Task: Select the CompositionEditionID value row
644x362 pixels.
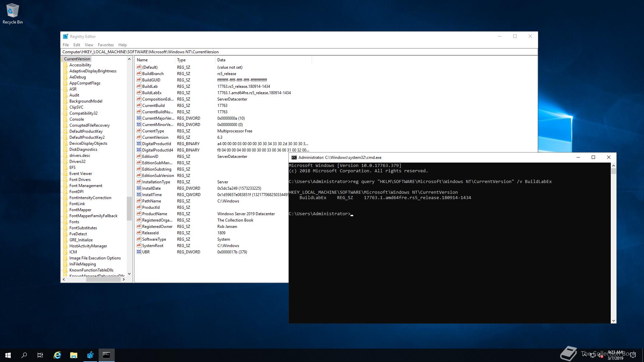Action: [223, 99]
